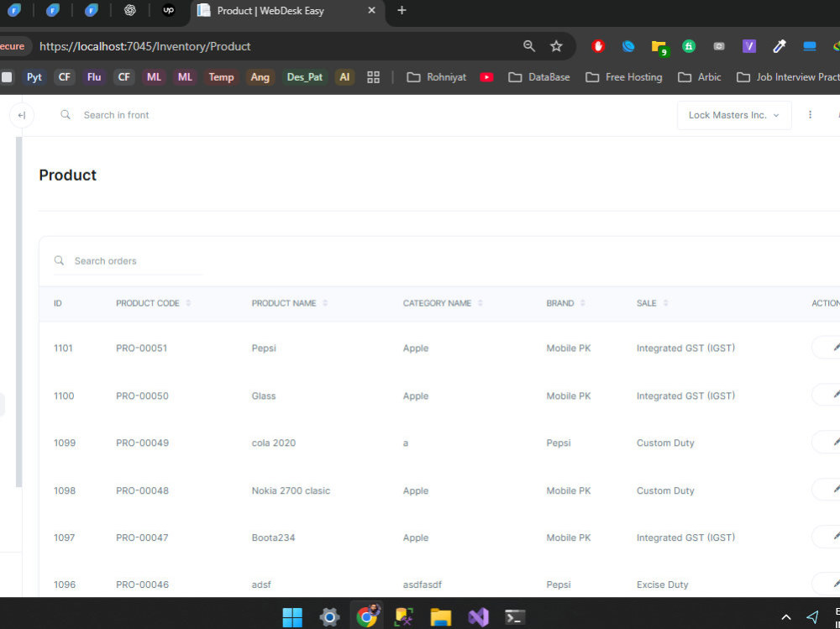
Task: Sort table by Brand arrows
Action: point(582,303)
